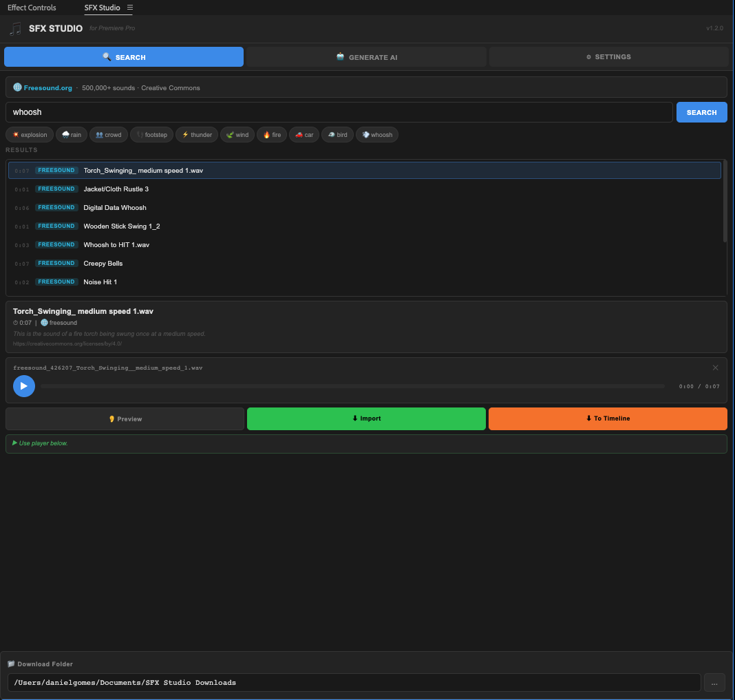Click the SFX Studio music note logo
The height and width of the screenshot is (700, 735).
(15, 29)
